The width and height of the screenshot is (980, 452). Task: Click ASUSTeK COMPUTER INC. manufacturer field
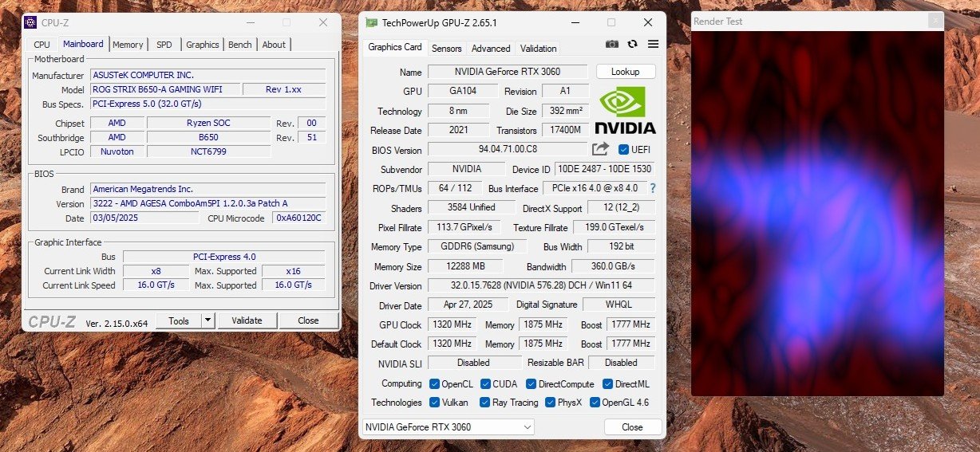click(x=207, y=75)
